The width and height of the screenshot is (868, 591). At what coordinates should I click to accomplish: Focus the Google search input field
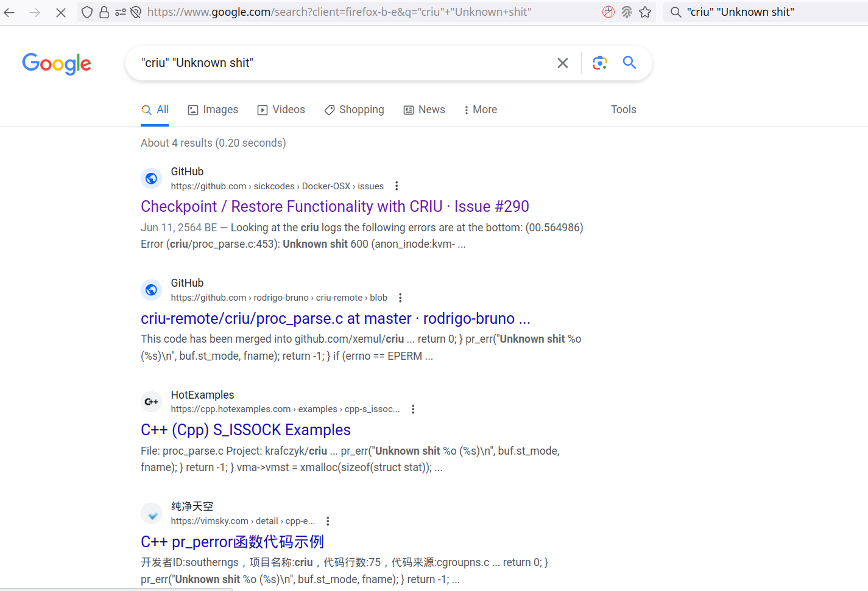click(x=344, y=63)
